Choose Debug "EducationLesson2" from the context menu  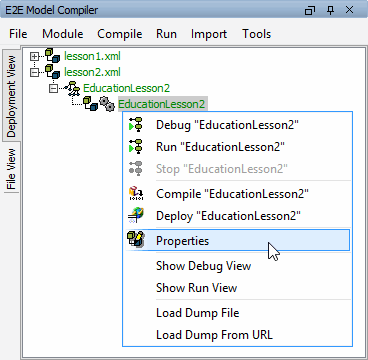click(237, 125)
